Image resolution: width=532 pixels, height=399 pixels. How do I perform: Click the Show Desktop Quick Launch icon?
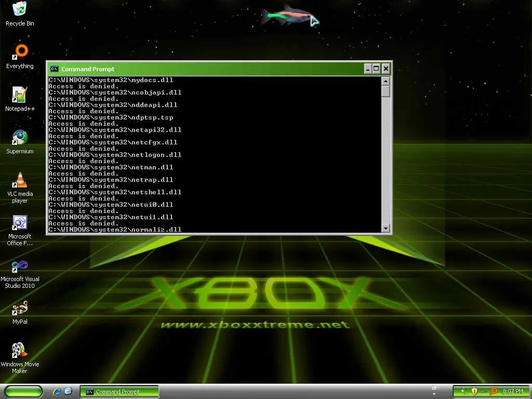click(x=69, y=392)
